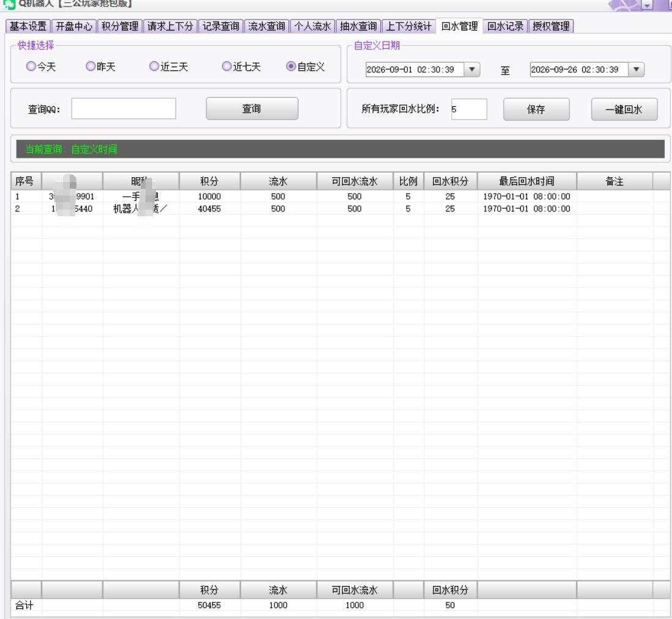Click the 序号 column header
The image size is (672, 619).
26,181
